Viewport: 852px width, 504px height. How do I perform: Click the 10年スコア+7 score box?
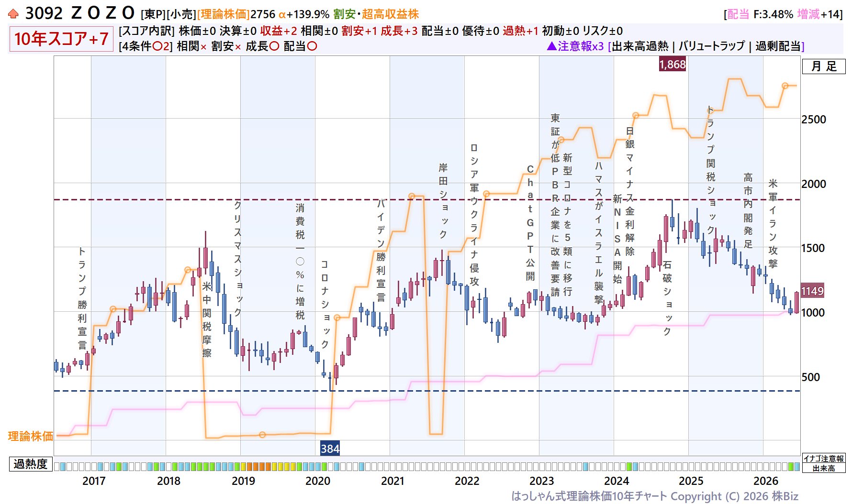61,39
